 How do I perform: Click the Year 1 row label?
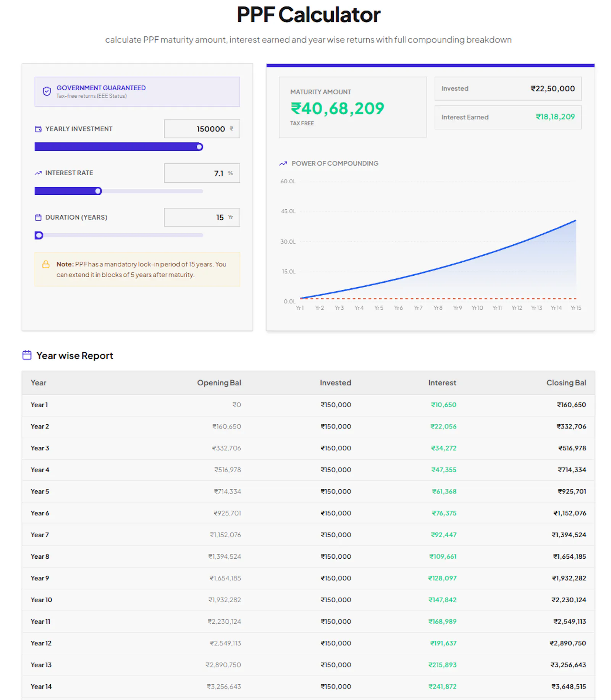39,405
